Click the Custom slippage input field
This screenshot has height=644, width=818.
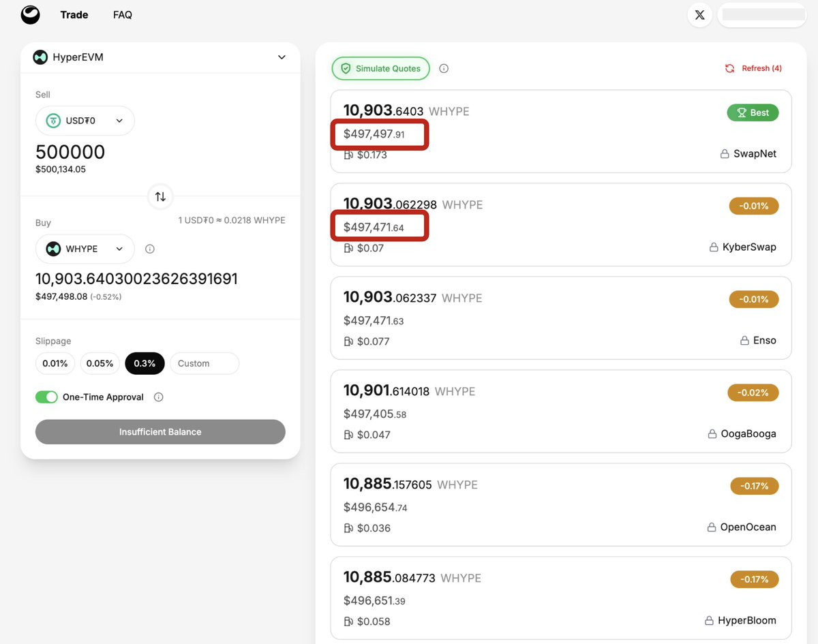(x=204, y=363)
